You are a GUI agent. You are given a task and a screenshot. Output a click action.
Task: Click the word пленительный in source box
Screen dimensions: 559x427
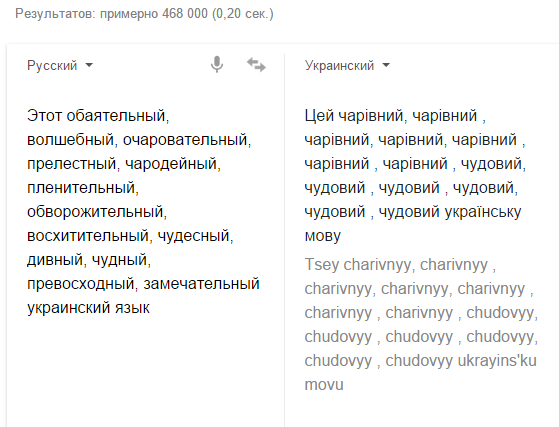coord(81,188)
